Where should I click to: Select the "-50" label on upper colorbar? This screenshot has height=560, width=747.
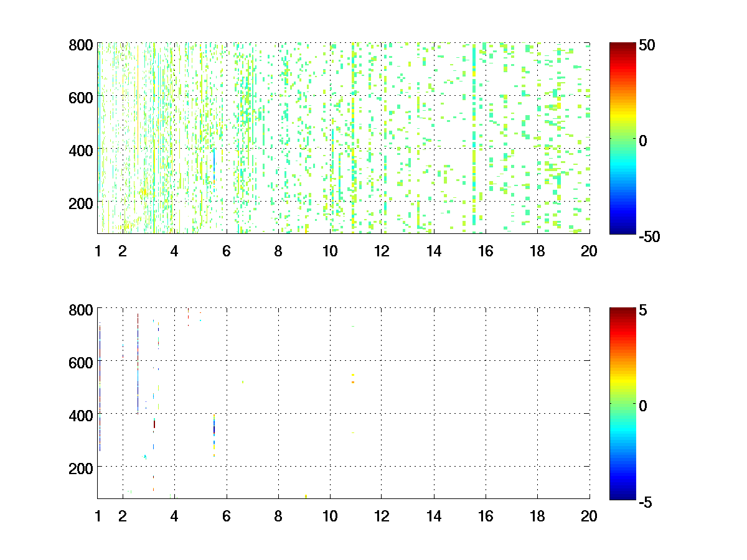click(x=649, y=236)
